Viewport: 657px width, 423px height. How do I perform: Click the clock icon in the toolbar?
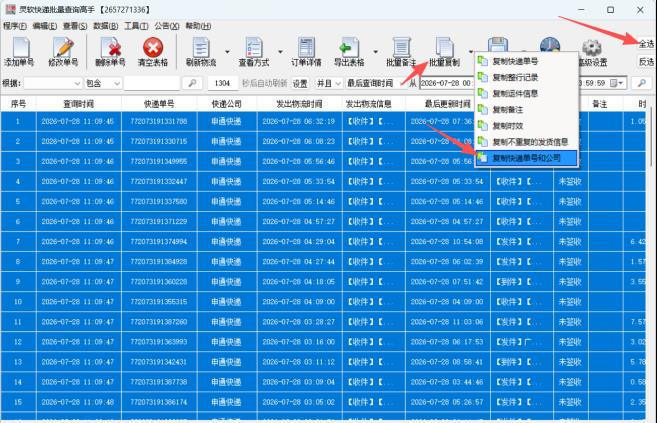click(550, 44)
